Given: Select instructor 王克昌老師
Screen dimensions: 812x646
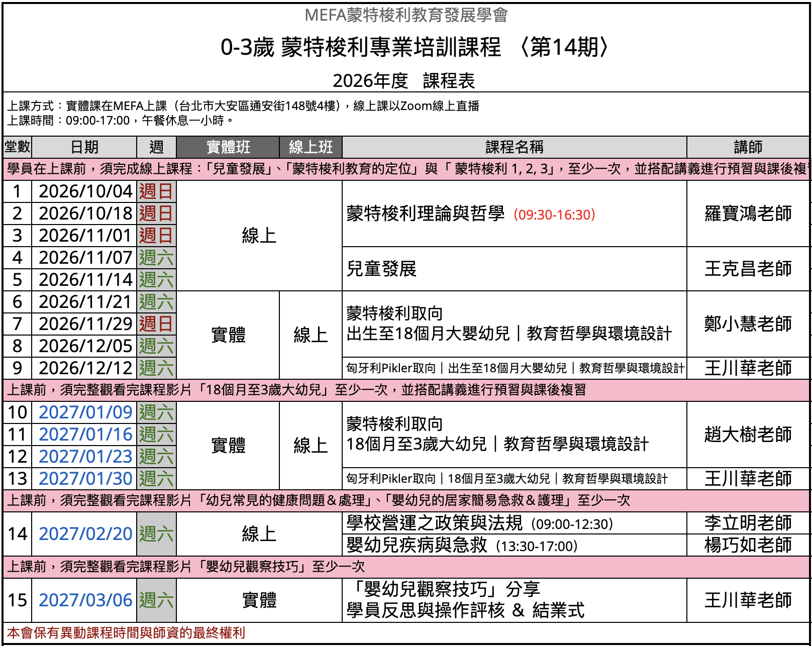Looking at the screenshot, I should coord(748,269).
